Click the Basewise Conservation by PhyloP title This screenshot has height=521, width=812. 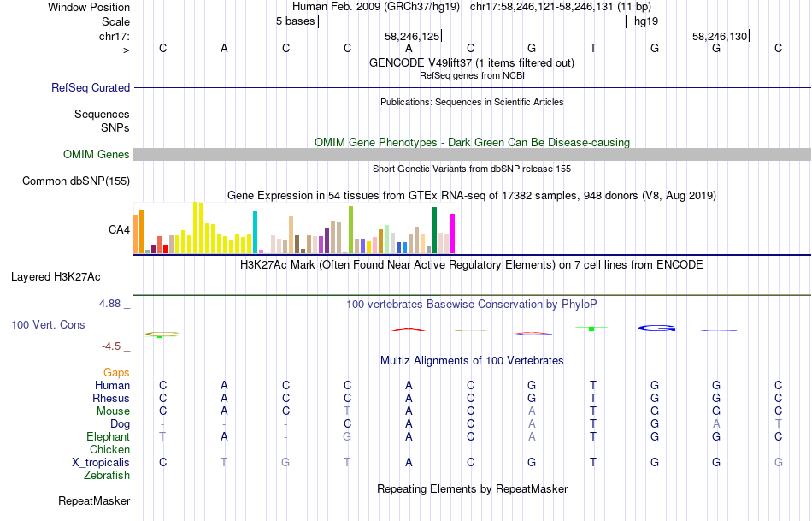[472, 305]
